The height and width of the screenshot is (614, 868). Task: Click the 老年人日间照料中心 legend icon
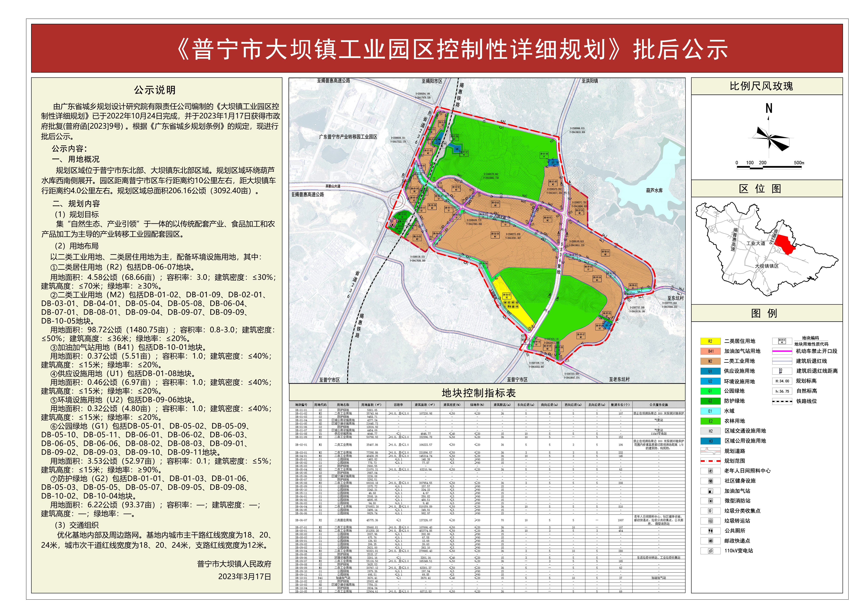click(x=710, y=471)
